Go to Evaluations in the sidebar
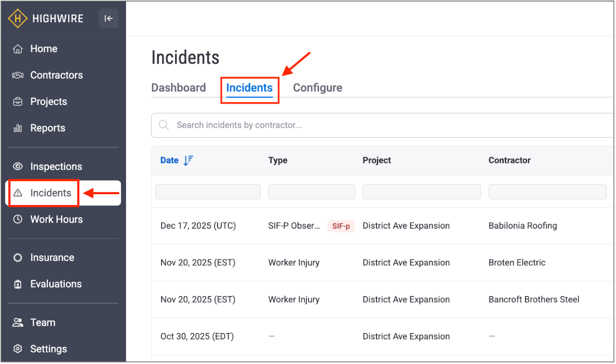 point(56,284)
